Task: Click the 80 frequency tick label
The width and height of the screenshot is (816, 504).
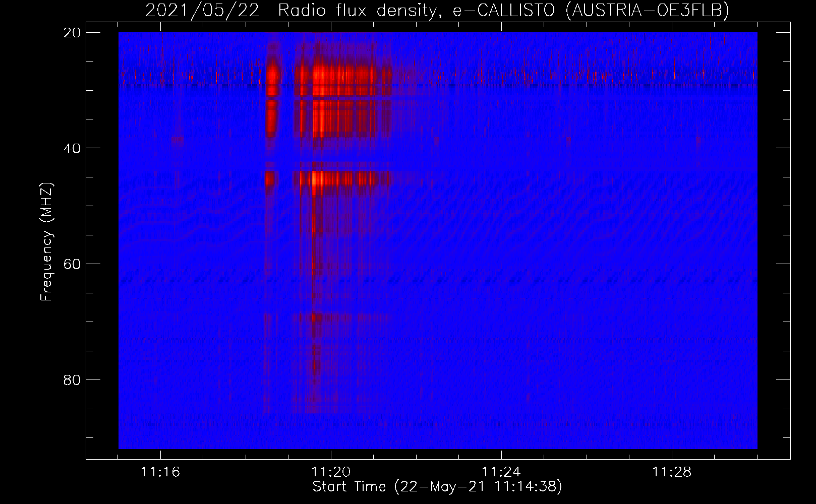Action: click(x=73, y=380)
